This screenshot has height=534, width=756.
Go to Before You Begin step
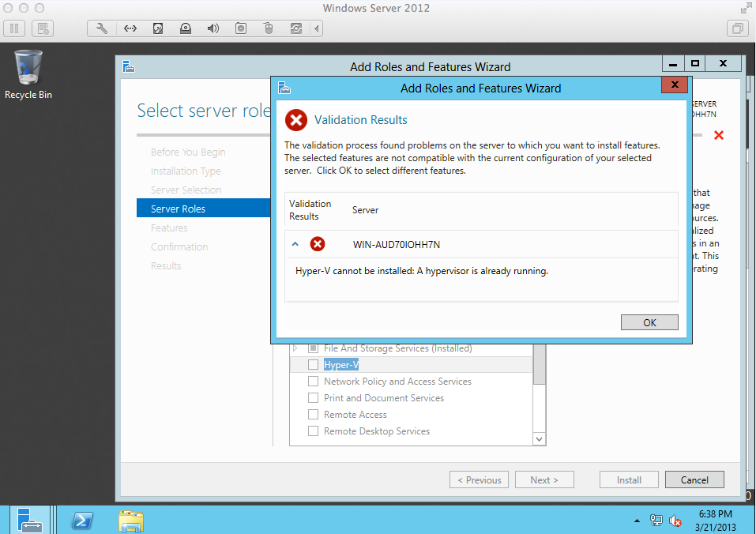tap(188, 152)
